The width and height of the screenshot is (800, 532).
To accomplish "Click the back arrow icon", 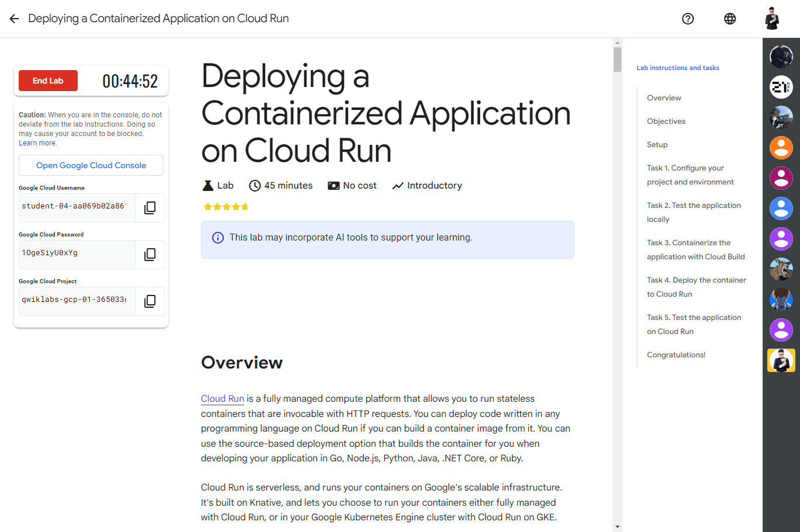I will click(15, 19).
